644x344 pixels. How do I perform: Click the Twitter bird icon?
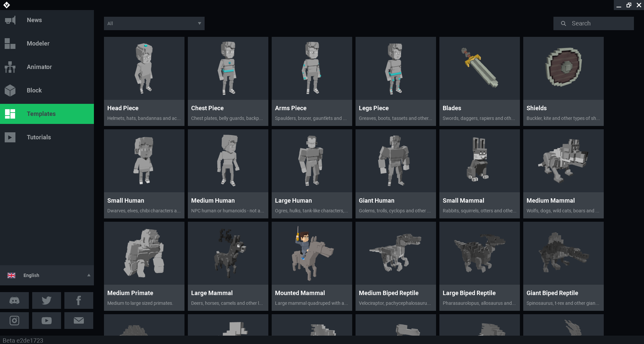click(x=47, y=300)
